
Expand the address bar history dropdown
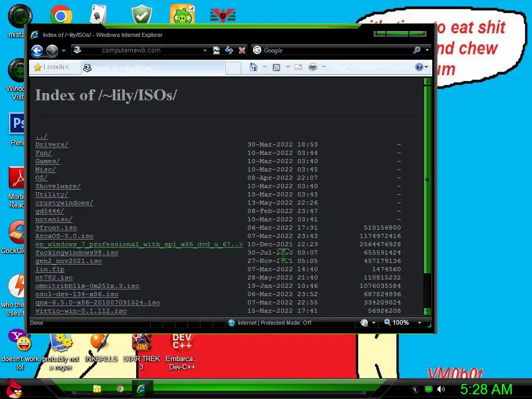pos(205,50)
